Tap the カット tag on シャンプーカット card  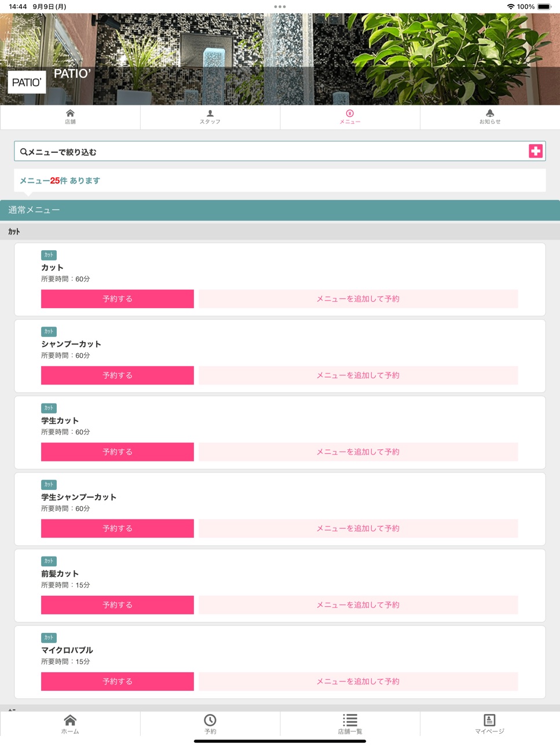(49, 331)
